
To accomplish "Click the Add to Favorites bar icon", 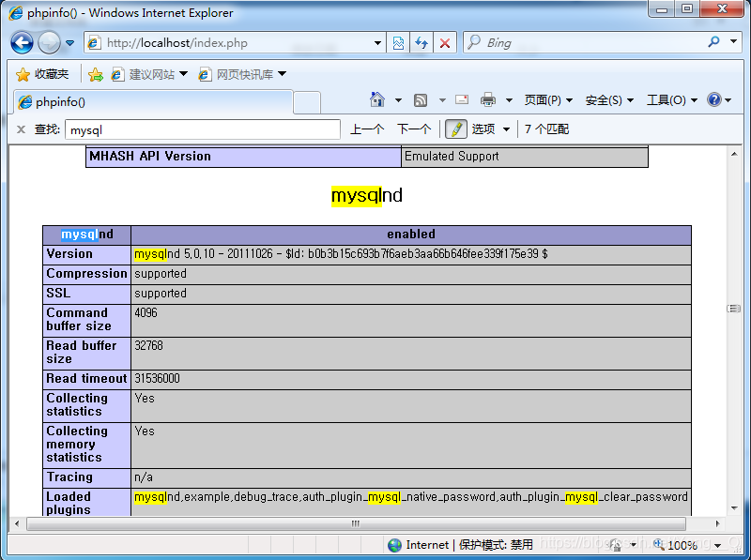I will point(96,74).
